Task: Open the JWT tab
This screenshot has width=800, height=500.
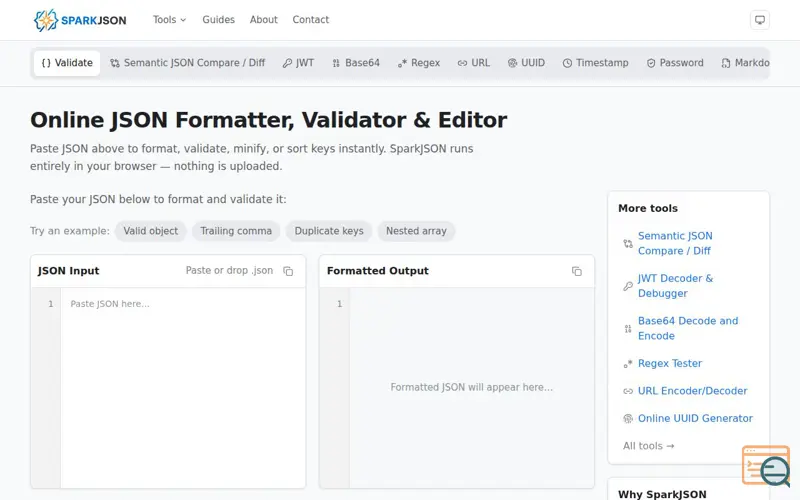Action: pyautogui.click(x=298, y=63)
